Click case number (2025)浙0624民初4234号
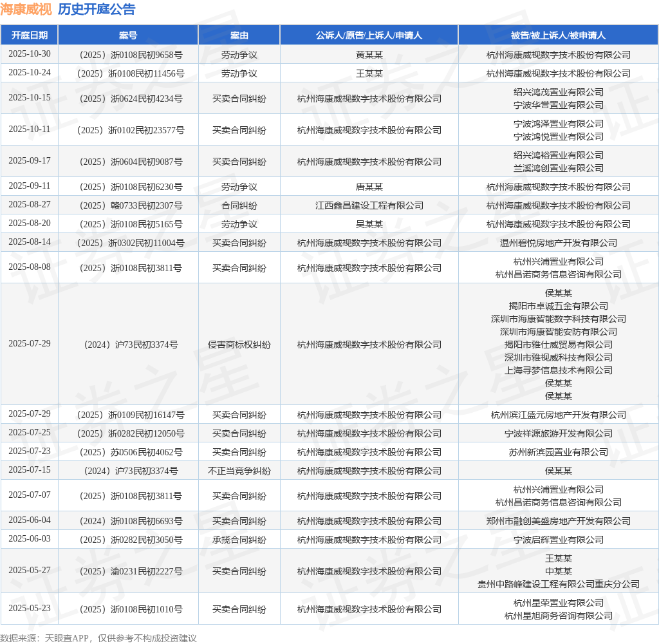Screen dimensions: 659x644 pyautogui.click(x=131, y=99)
